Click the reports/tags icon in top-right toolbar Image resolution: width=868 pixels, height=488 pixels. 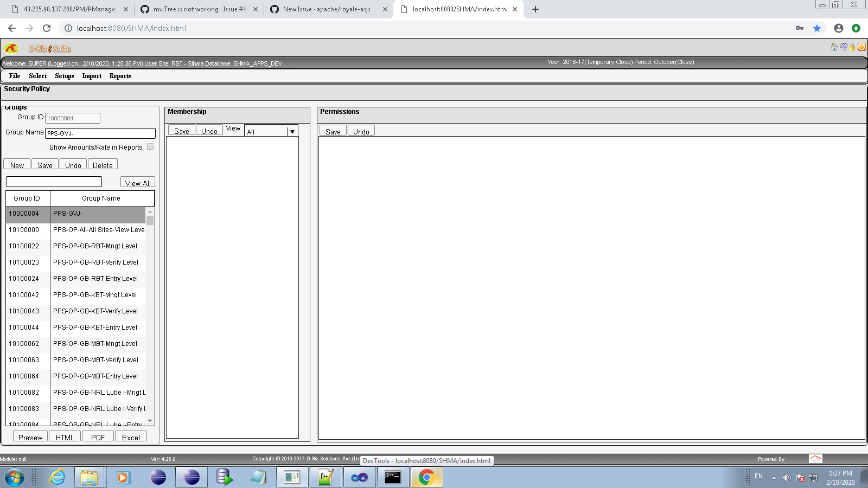(x=843, y=47)
